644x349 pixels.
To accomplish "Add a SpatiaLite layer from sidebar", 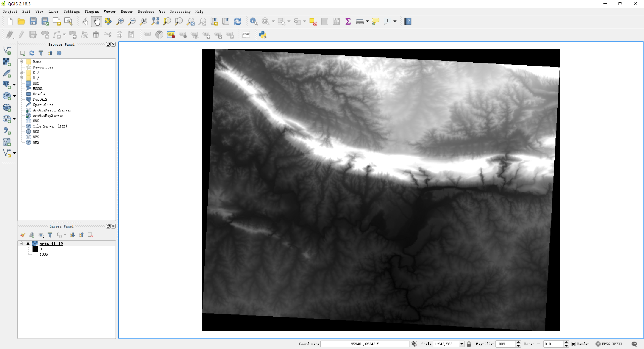I will click(x=7, y=73).
